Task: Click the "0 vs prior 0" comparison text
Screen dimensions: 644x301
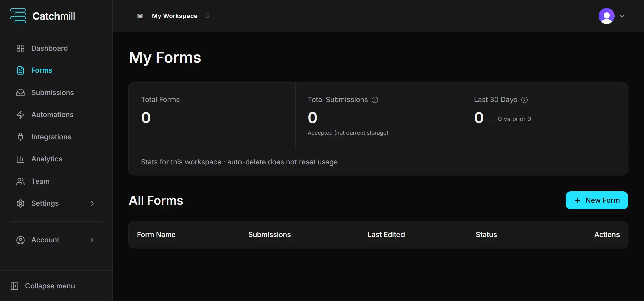Action: pos(515,119)
